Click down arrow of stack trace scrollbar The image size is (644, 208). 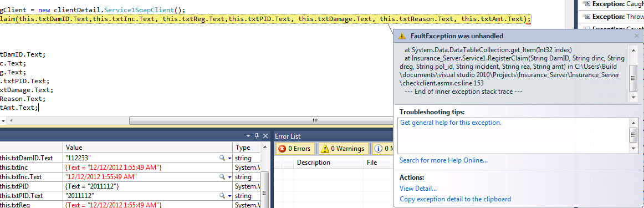633,98
